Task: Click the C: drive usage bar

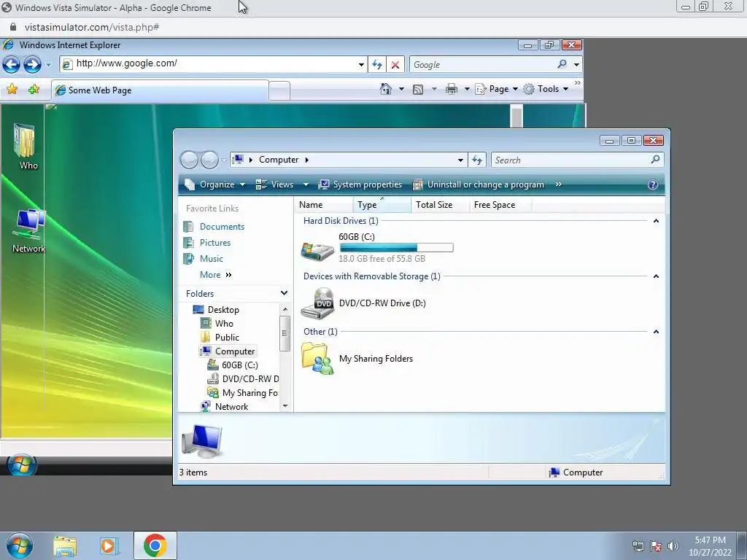Action: tap(396, 248)
